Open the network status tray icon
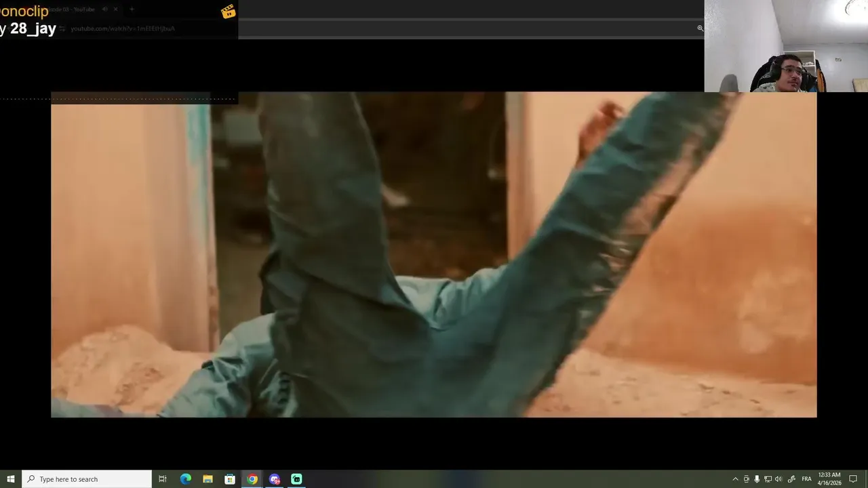 (768, 479)
